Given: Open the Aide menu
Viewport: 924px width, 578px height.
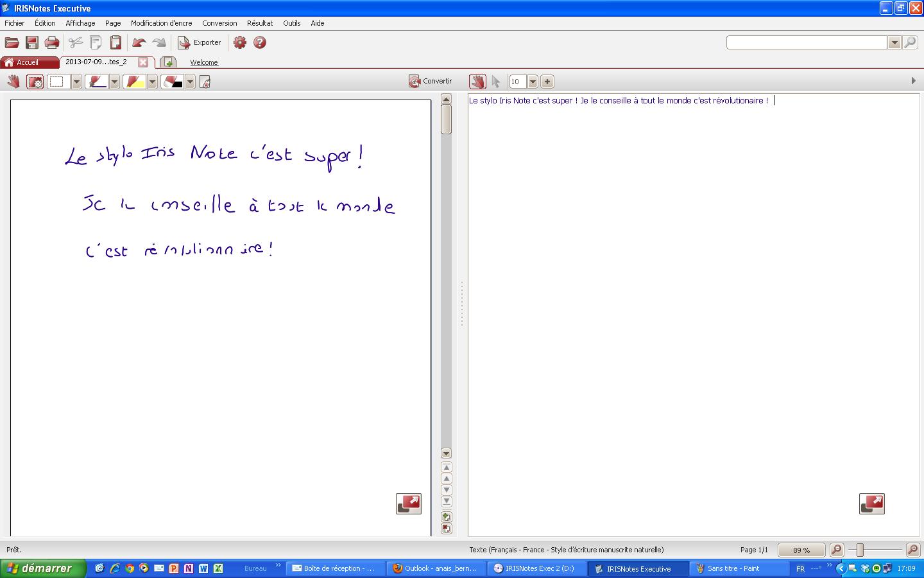Looking at the screenshot, I should pyautogui.click(x=318, y=23).
